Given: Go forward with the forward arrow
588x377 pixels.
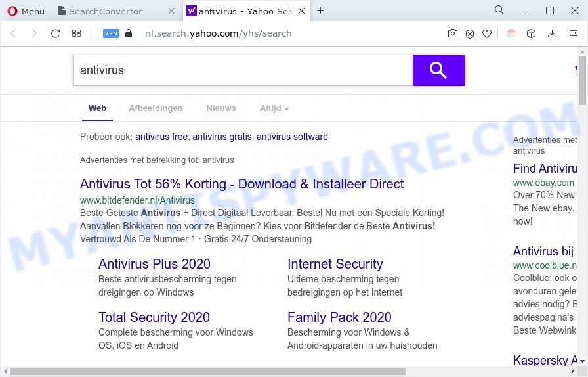Looking at the screenshot, I should 34,33.
